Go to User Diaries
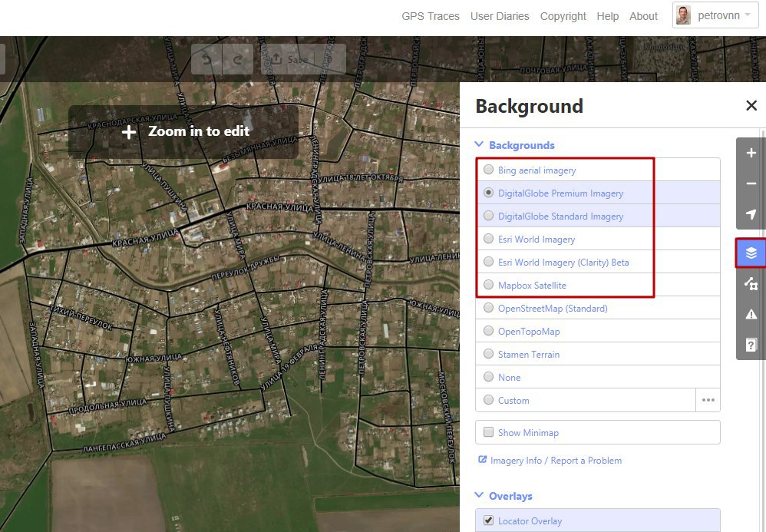This screenshot has height=532, width=766. click(500, 16)
